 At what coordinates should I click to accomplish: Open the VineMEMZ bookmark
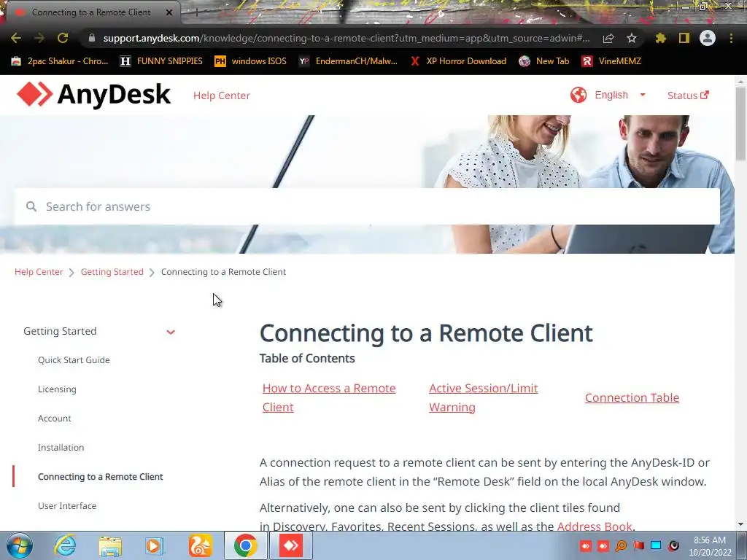[x=612, y=61]
